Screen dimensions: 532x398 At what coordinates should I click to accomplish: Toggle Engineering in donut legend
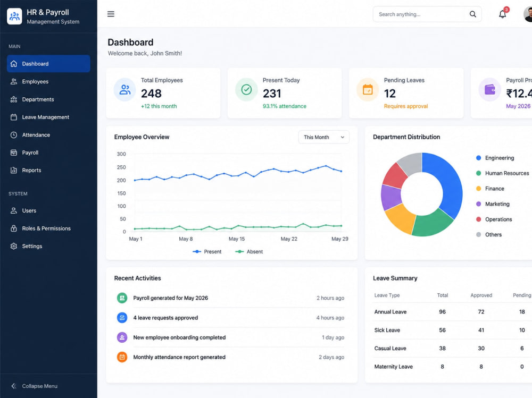[495, 158]
